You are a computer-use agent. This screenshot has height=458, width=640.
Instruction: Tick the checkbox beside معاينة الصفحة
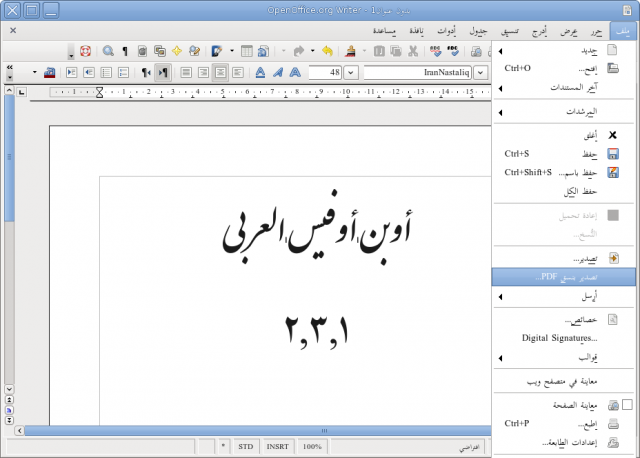point(627,404)
